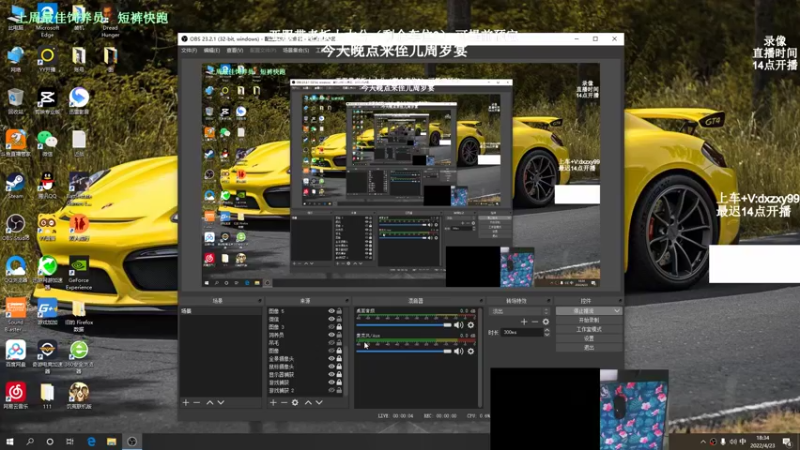Move source down in Sources panel
This screenshot has height=450, width=800.
pos(319,403)
